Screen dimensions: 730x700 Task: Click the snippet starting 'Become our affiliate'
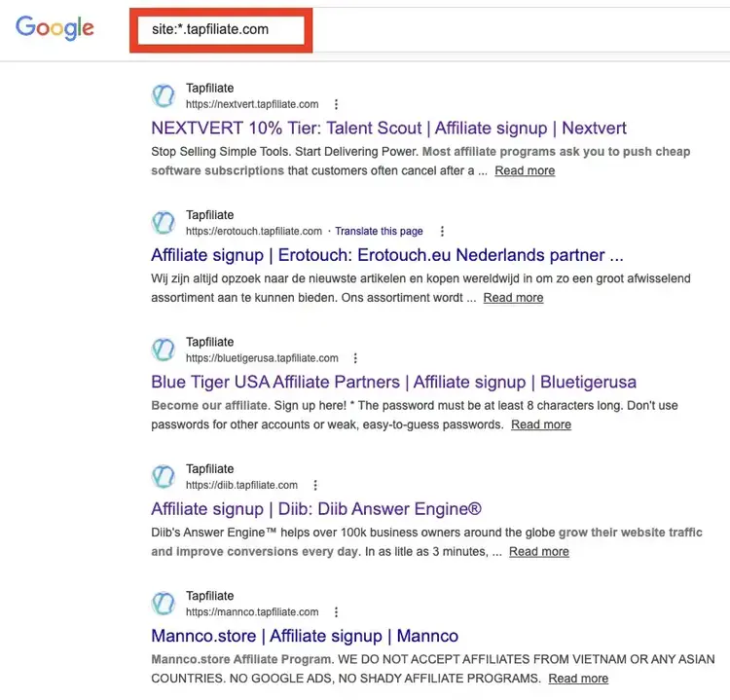(415, 415)
